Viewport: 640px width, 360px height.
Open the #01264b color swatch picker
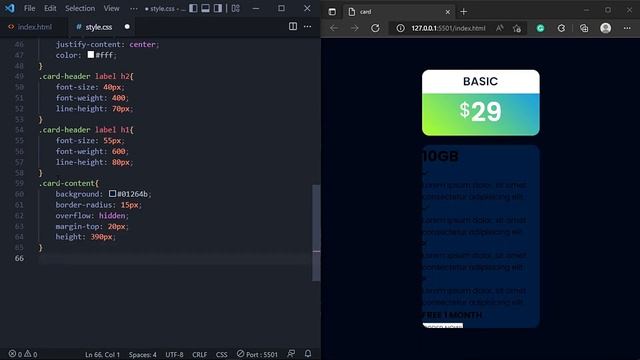(x=112, y=193)
